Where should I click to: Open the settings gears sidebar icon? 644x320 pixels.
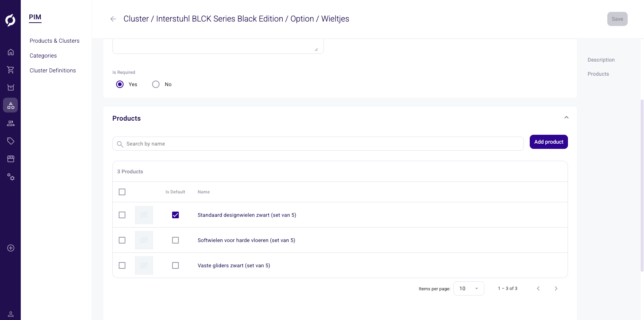pyautogui.click(x=11, y=177)
